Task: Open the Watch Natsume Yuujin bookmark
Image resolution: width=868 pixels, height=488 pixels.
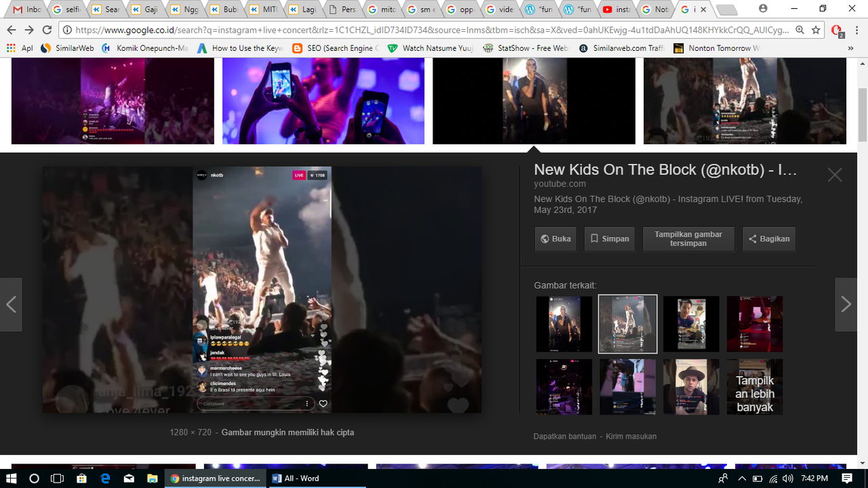Action: 431,48
